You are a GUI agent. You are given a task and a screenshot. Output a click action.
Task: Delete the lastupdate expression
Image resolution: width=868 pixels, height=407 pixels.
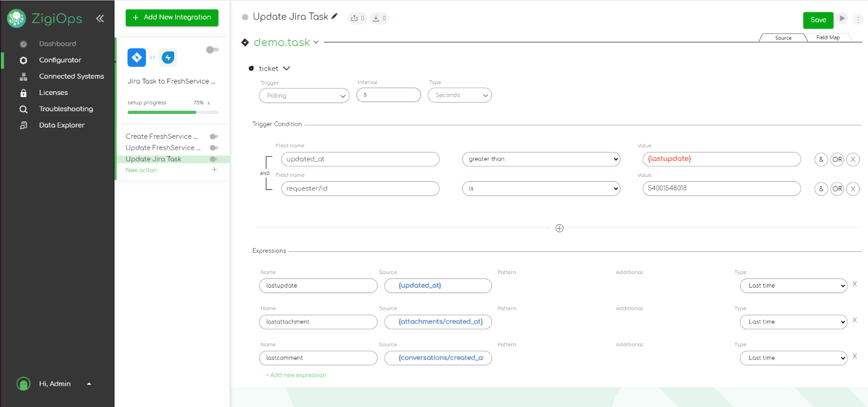(x=854, y=284)
